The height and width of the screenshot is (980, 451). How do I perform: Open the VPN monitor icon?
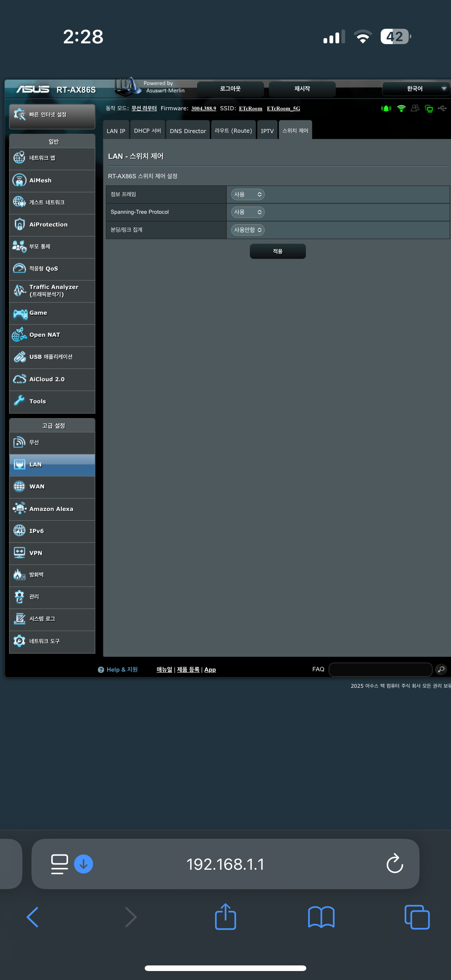click(x=19, y=553)
